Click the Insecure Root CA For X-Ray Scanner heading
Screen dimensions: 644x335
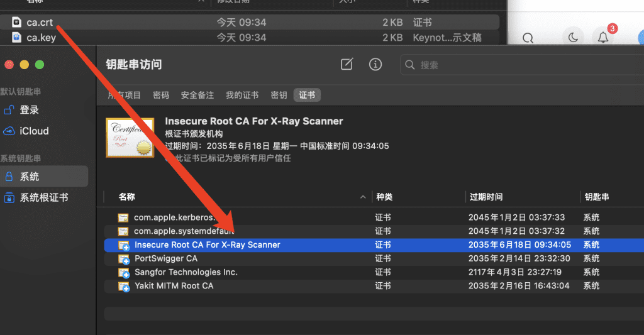254,121
